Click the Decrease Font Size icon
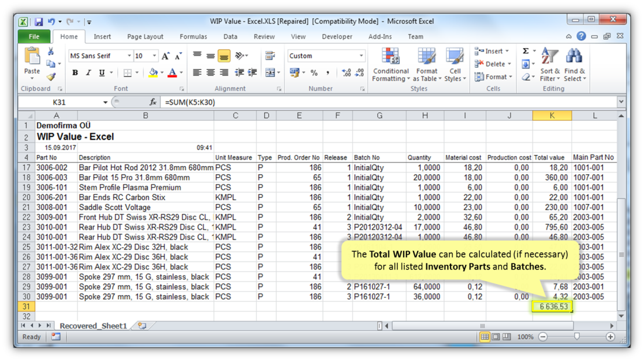644x361 pixels. (178, 56)
